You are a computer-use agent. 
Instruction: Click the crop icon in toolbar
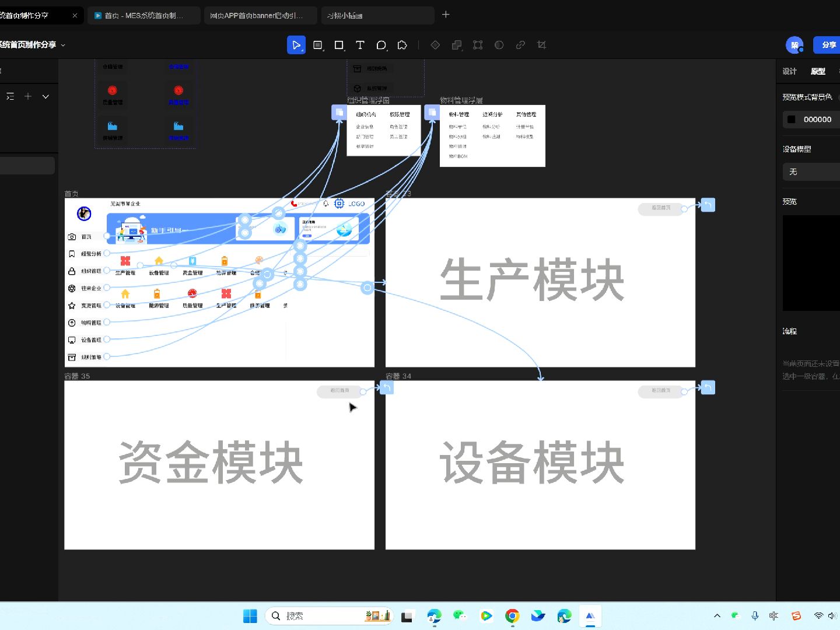pyautogui.click(x=541, y=45)
